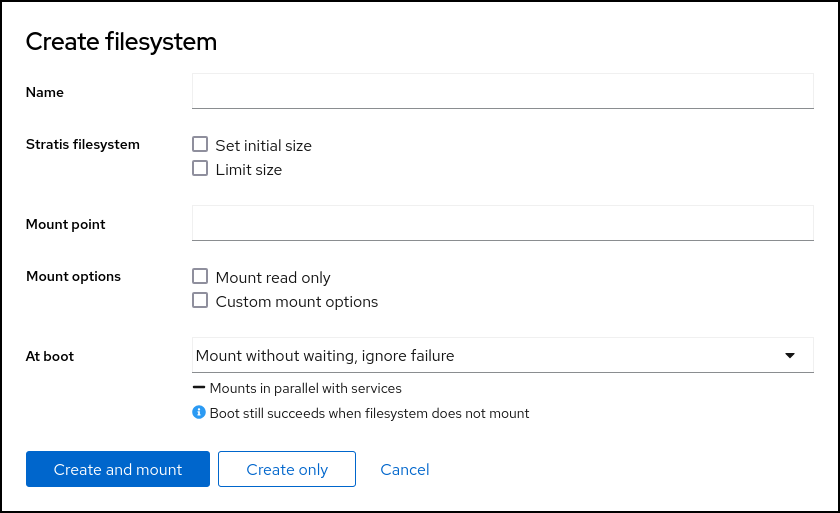Click into the Mount point field
840x513 pixels.
coord(502,223)
